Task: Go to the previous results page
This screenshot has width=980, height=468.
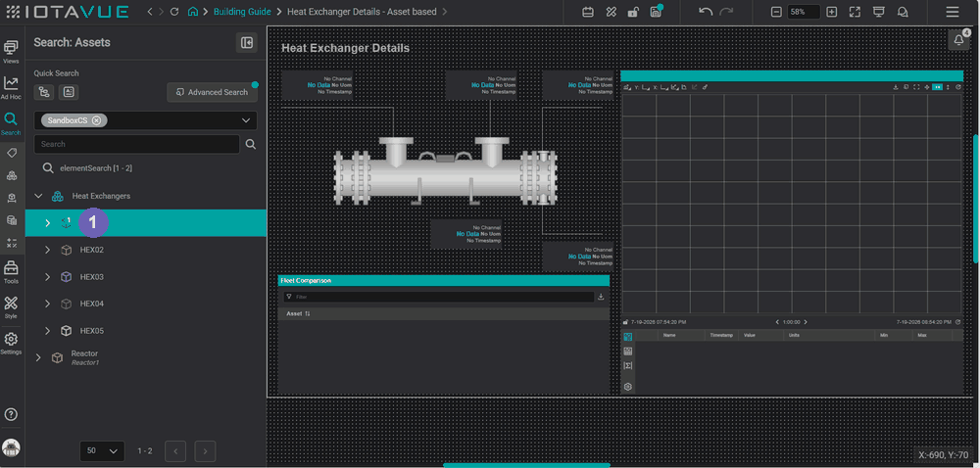Action: tap(175, 450)
